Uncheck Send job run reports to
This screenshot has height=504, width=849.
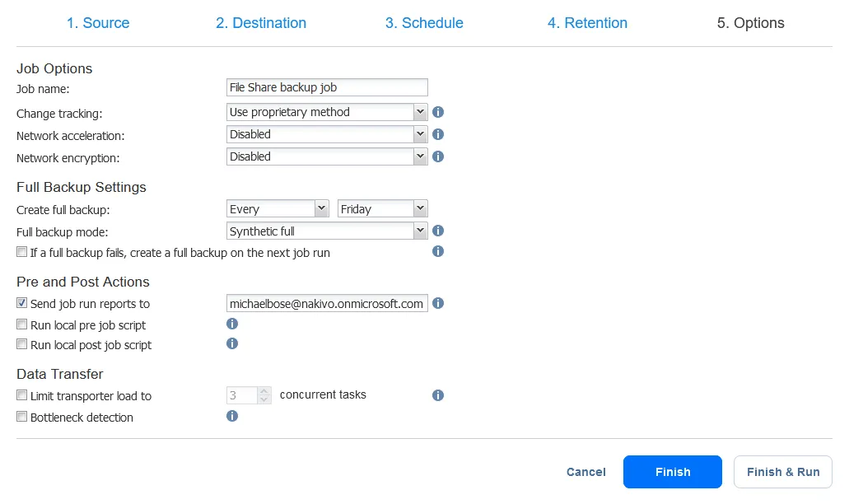[x=22, y=304]
